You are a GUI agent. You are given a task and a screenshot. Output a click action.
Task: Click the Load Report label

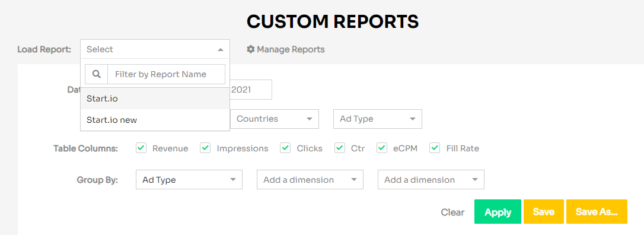44,49
